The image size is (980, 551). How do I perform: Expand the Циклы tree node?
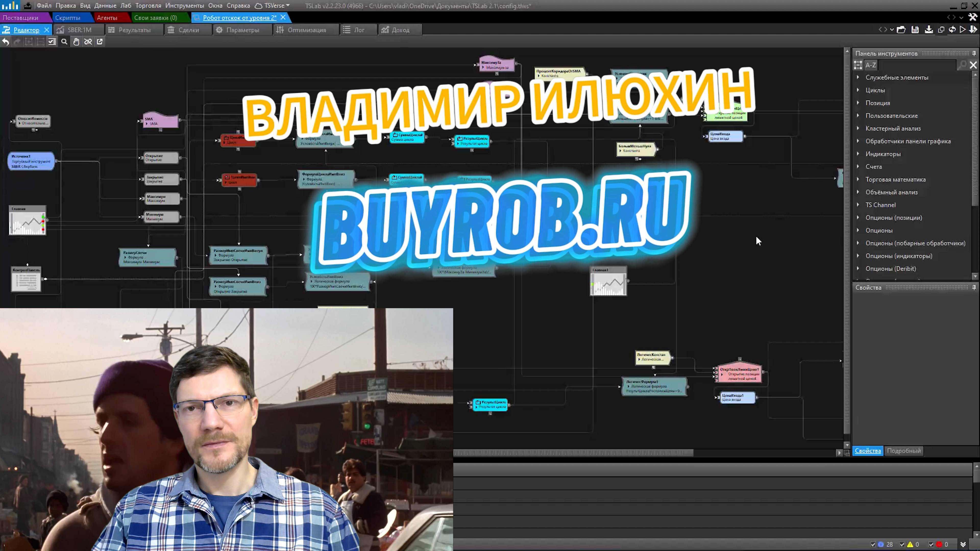(x=858, y=90)
